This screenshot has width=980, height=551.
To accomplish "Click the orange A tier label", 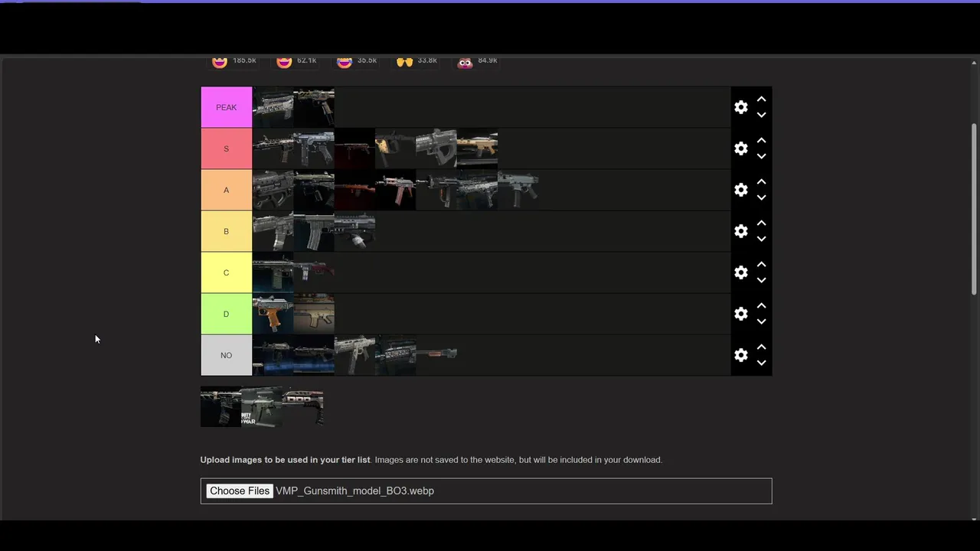I will pos(226,190).
